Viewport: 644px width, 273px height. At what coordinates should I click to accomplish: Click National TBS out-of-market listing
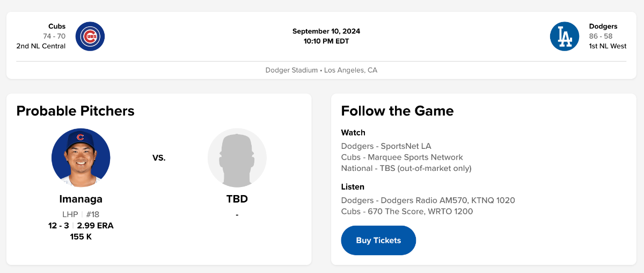pyautogui.click(x=406, y=168)
